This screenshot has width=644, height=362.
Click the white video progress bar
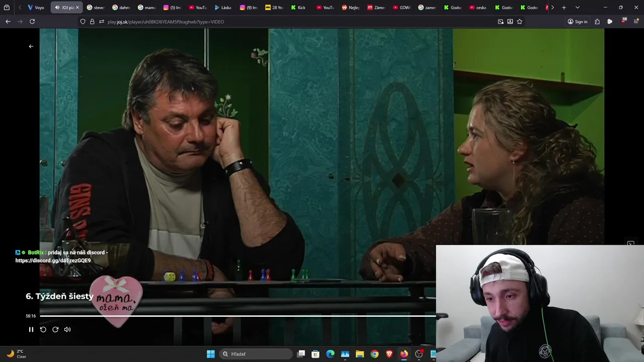(237, 316)
